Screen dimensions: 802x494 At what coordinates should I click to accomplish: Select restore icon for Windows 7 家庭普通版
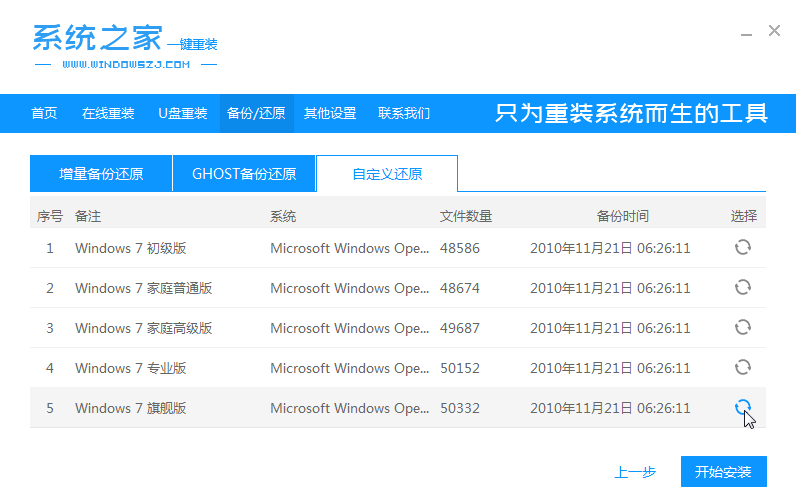pos(742,288)
